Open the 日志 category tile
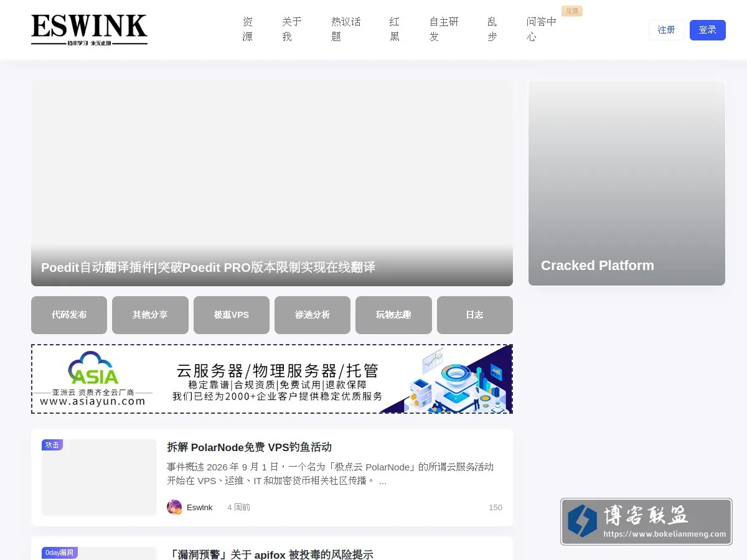This screenshot has width=747, height=560. [475, 315]
